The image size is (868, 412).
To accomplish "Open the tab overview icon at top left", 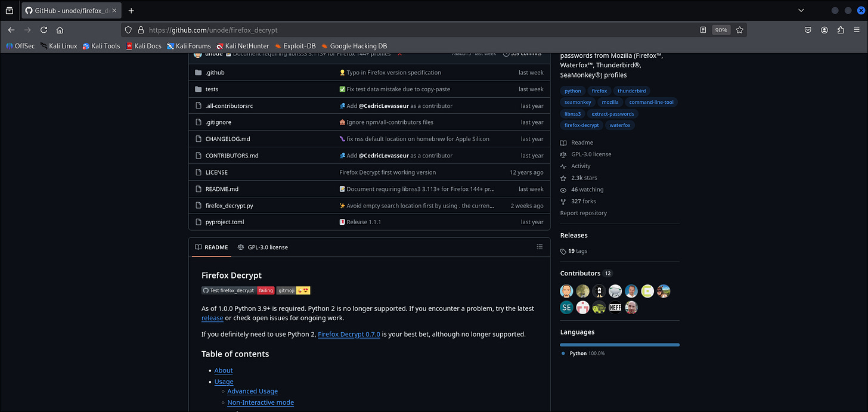I will coord(10,11).
